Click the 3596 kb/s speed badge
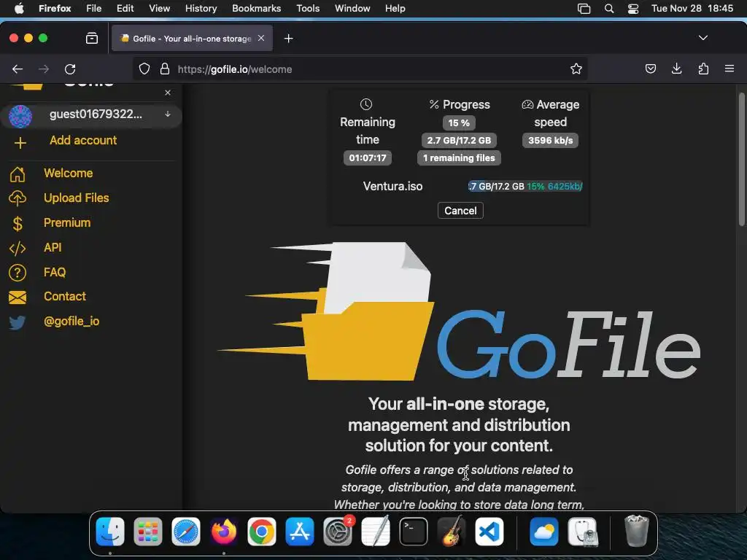 [550, 141]
